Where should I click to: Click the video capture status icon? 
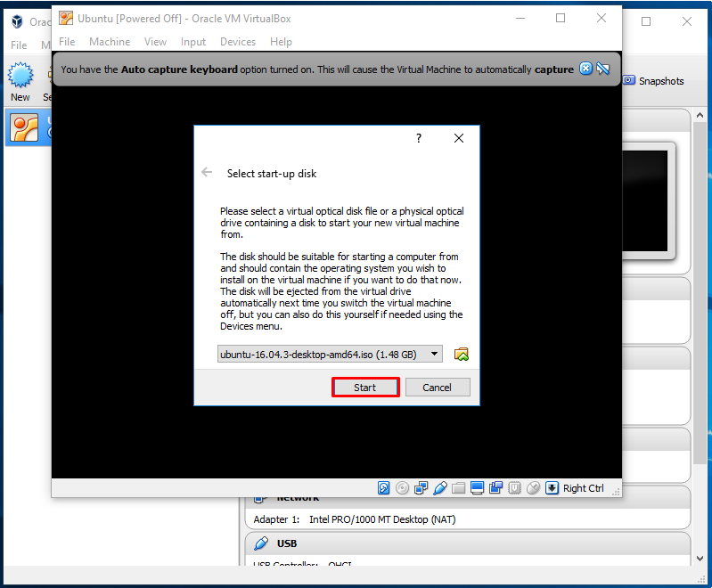coord(495,488)
